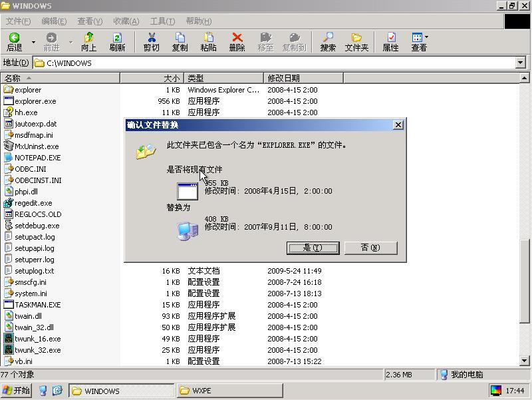Screen dimensions: 532x400
Task: Sort by the 名称 column header
Action: [x=60, y=79]
